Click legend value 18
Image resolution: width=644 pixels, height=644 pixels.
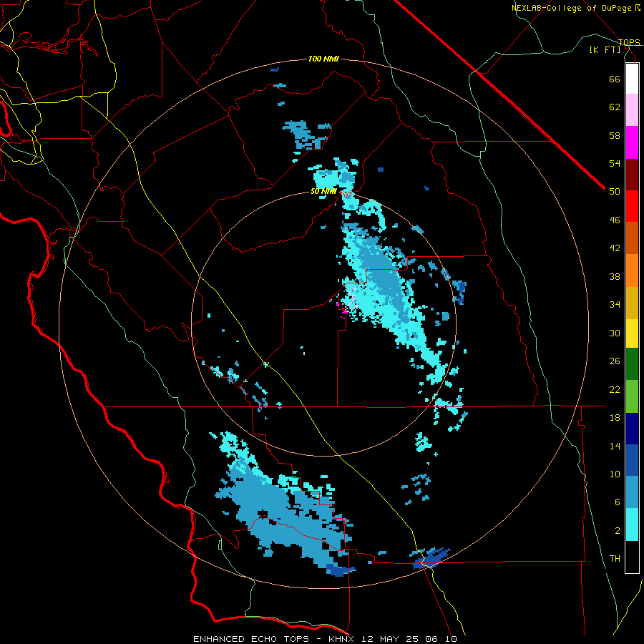[615, 418]
